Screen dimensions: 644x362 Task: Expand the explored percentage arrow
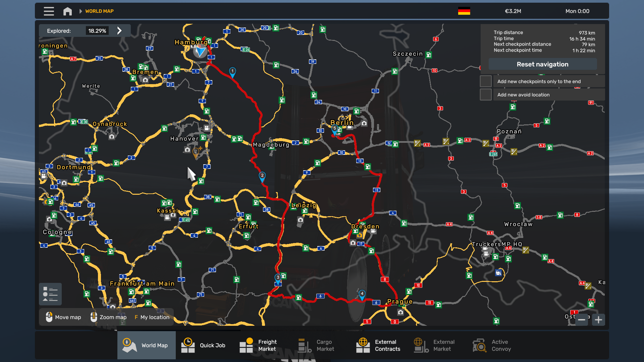tap(119, 31)
